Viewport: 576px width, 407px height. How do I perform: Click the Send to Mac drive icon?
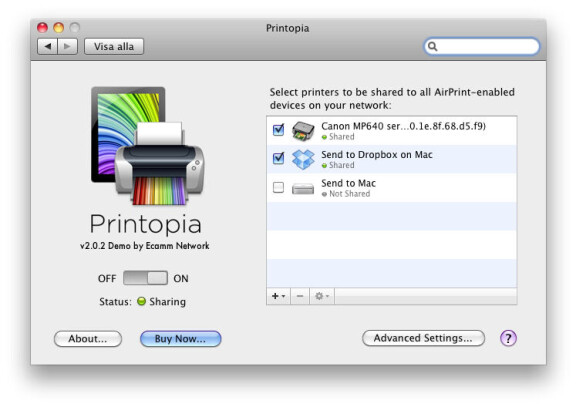(x=303, y=188)
